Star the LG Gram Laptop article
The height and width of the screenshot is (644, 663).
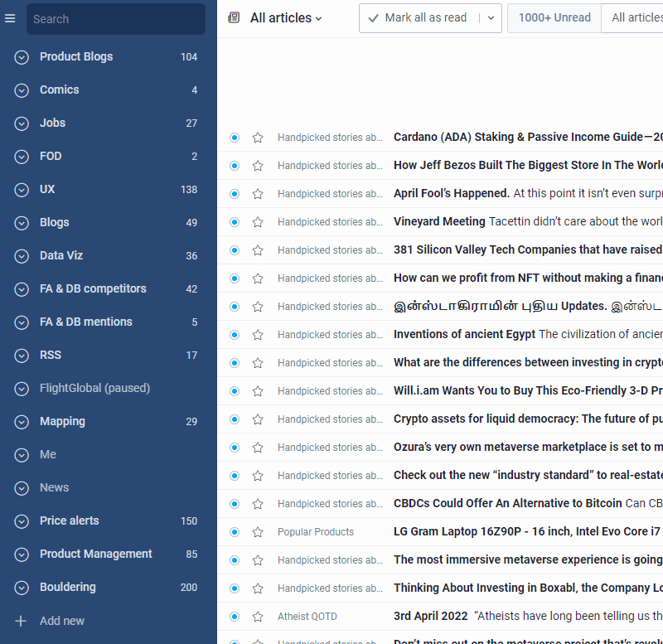point(258,531)
